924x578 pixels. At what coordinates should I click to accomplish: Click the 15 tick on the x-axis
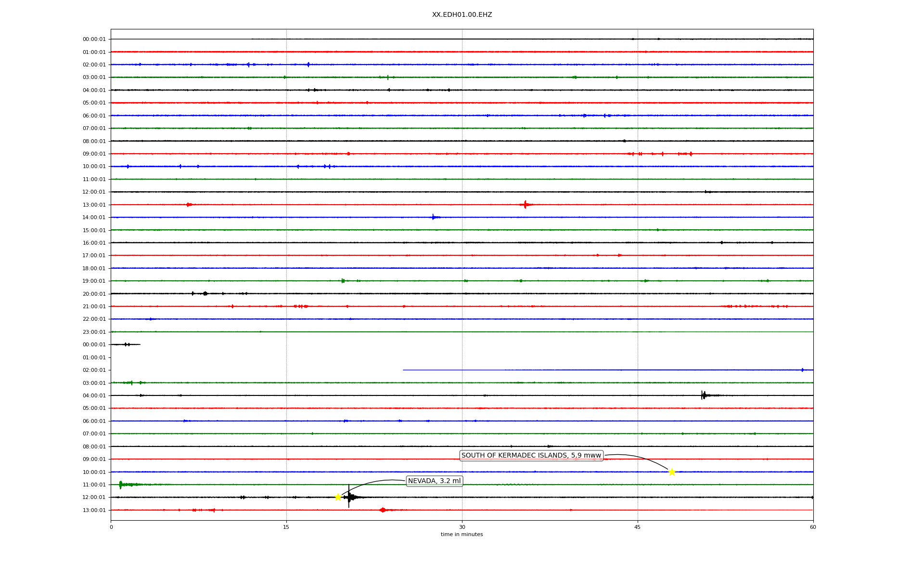[x=286, y=527]
